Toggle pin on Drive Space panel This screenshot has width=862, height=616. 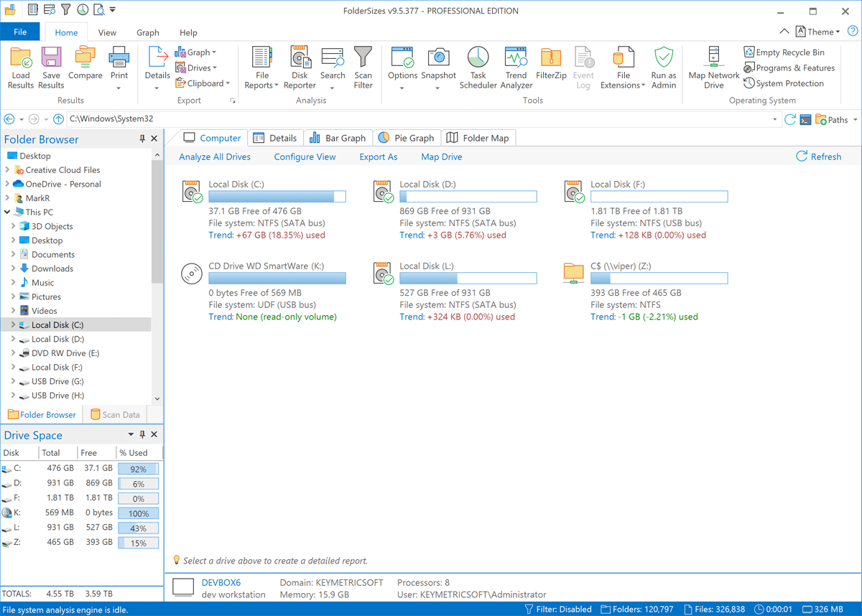pos(142,435)
